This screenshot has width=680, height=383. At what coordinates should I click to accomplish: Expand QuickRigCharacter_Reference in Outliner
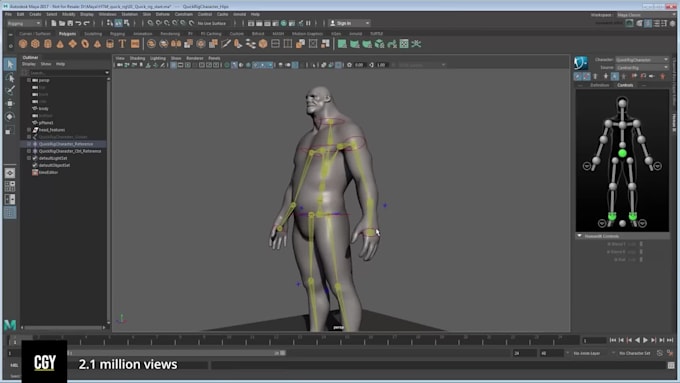pyautogui.click(x=29, y=144)
